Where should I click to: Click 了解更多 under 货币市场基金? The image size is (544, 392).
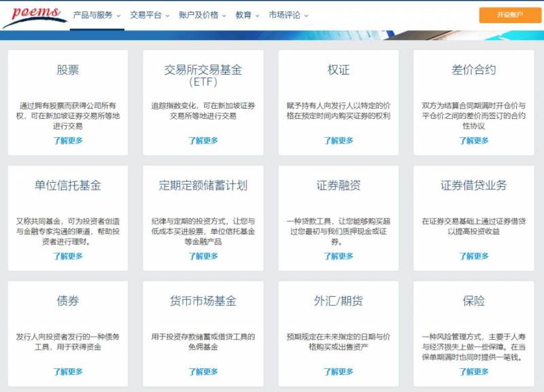click(x=203, y=372)
